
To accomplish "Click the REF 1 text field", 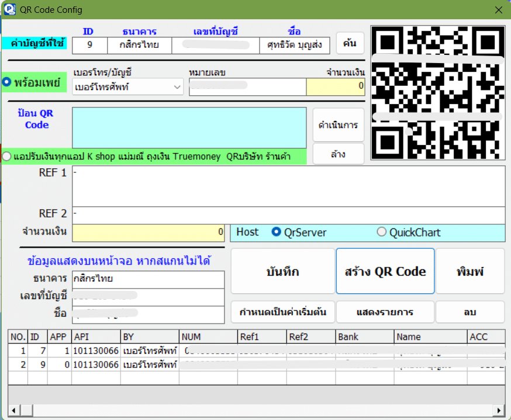I will click(x=288, y=186).
